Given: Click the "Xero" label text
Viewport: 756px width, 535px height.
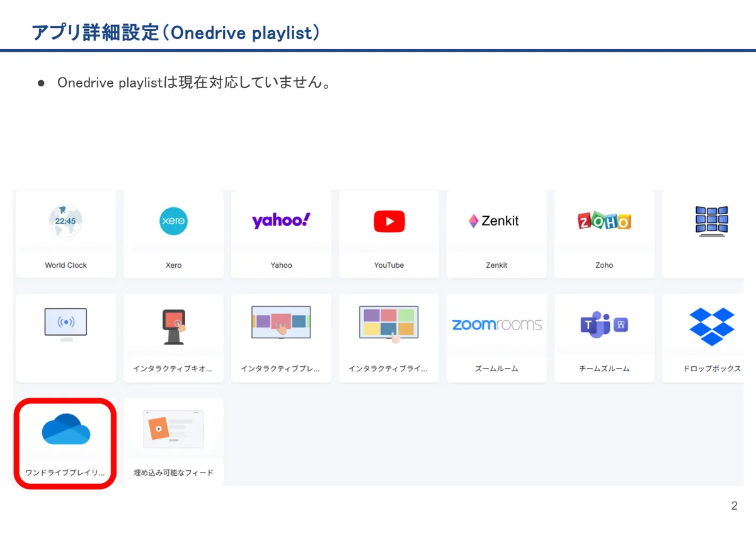Looking at the screenshot, I should tap(173, 265).
